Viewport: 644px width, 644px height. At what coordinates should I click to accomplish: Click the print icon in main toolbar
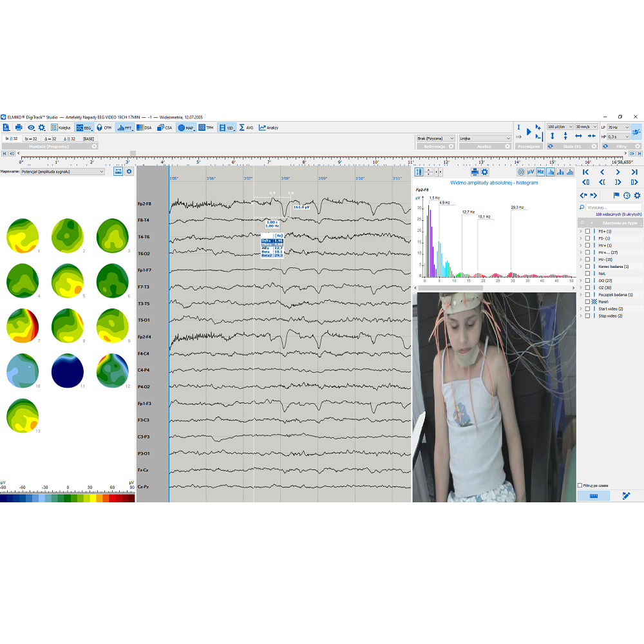[x=18, y=128]
